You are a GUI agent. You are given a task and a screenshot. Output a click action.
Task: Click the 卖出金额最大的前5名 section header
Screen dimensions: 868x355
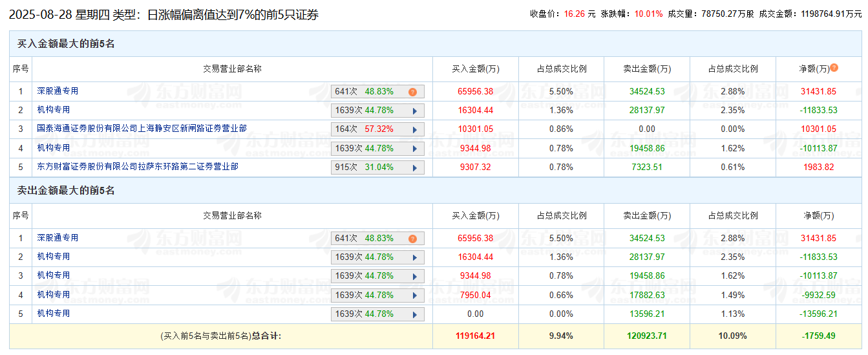66,191
